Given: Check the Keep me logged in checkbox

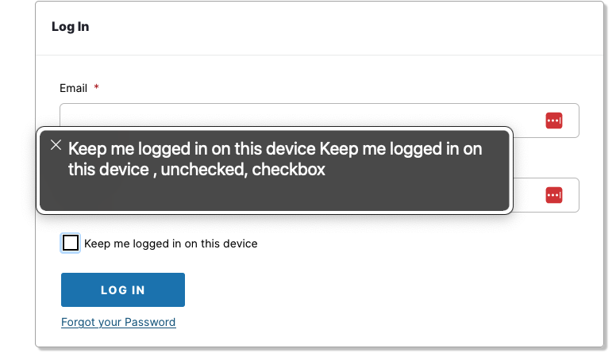Looking at the screenshot, I should click(x=71, y=243).
